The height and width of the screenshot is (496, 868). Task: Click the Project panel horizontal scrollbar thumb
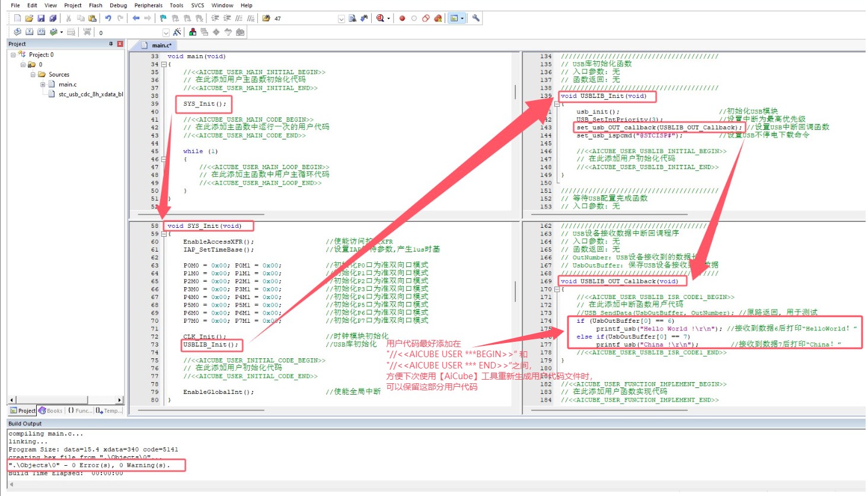(52, 400)
